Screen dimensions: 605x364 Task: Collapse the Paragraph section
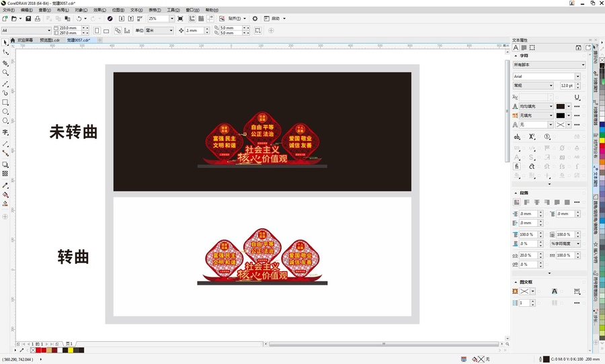pos(516,193)
